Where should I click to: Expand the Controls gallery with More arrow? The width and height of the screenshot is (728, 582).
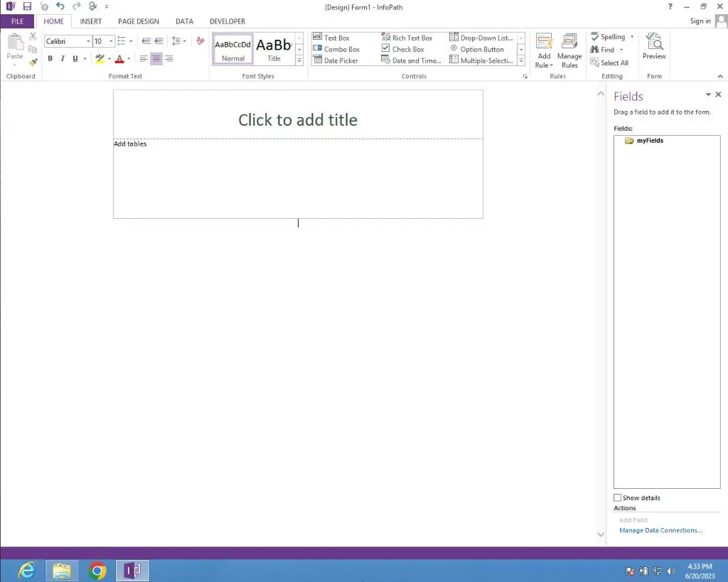point(521,61)
